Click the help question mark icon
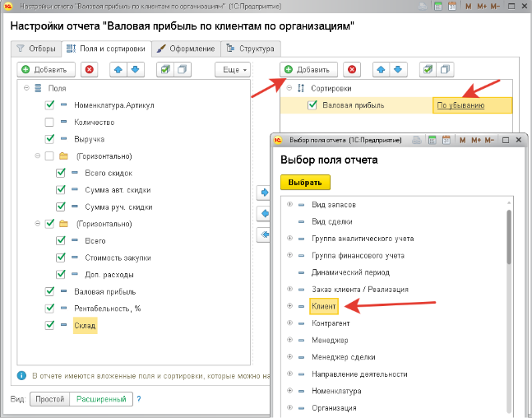The image size is (532, 418). [x=139, y=400]
